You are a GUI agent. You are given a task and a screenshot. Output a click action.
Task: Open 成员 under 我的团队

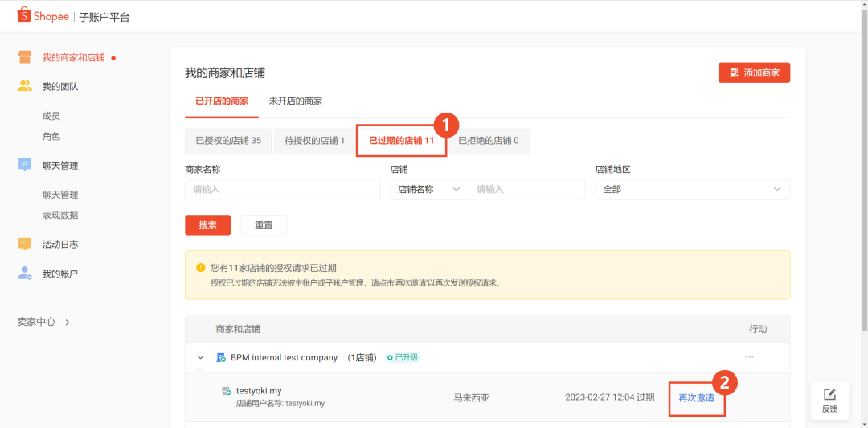pyautogui.click(x=51, y=116)
